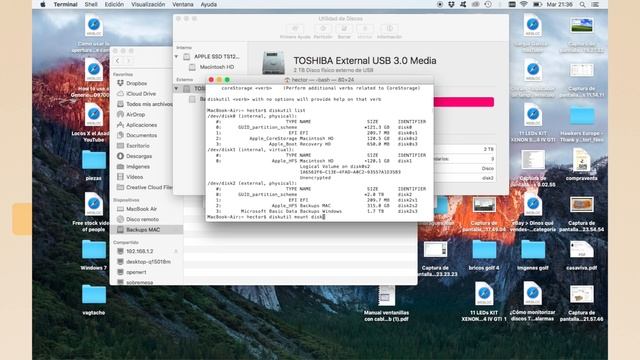Image resolution: width=640 pixels, height=360 pixels.
Task: Close the Terminal window
Action: tap(211, 80)
